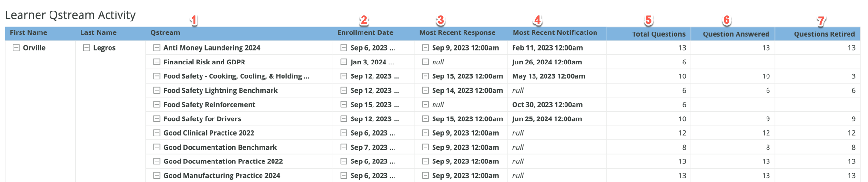Click minus icon beside Good Documentation Benchmark
Image resolution: width=868 pixels, height=182 pixels.
(157, 147)
